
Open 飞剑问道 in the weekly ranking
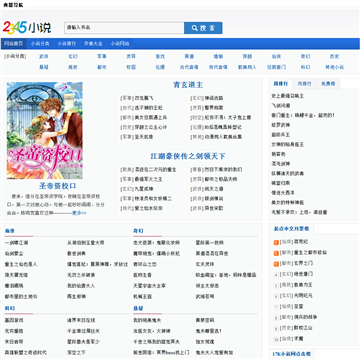280,106
